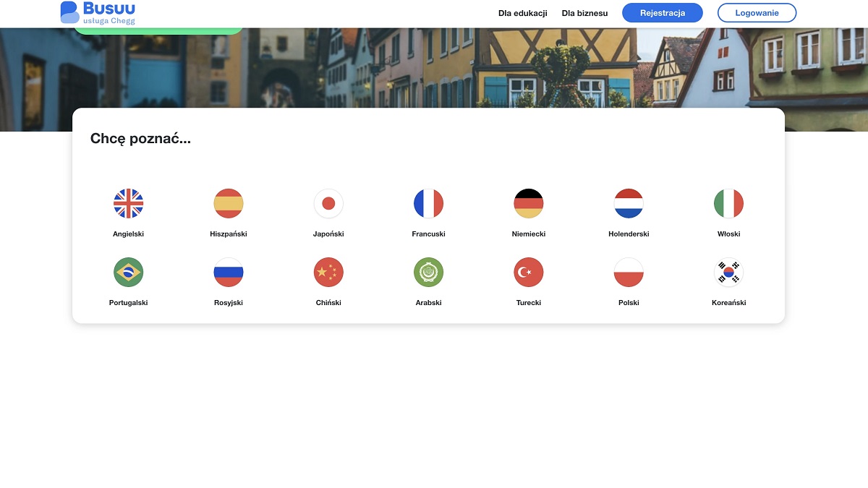Choose the Portugalski Brazilian flag
Image resolution: width=868 pixels, height=488 pixels.
click(129, 273)
